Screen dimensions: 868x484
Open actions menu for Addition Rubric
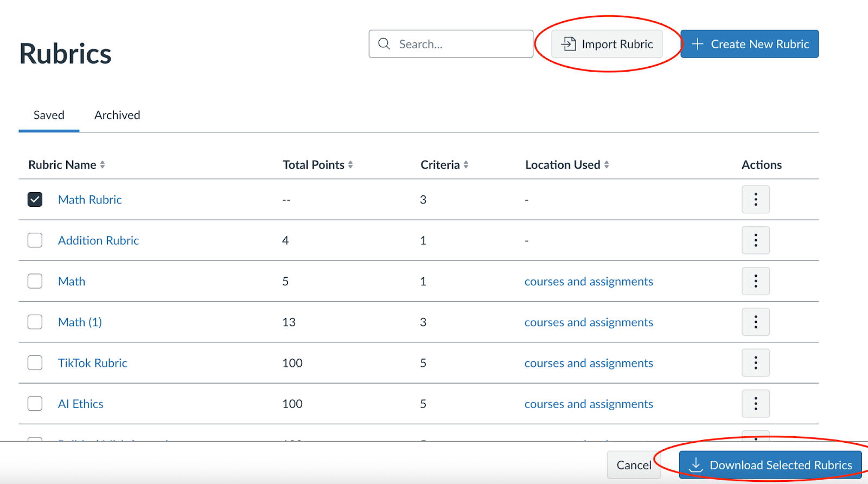(x=755, y=240)
